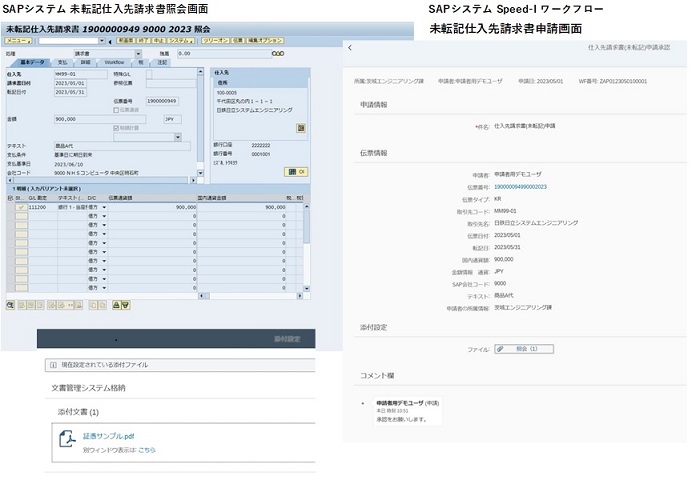
Task: Open the メニュー button in SAP toolbar
Action: [x=18, y=41]
